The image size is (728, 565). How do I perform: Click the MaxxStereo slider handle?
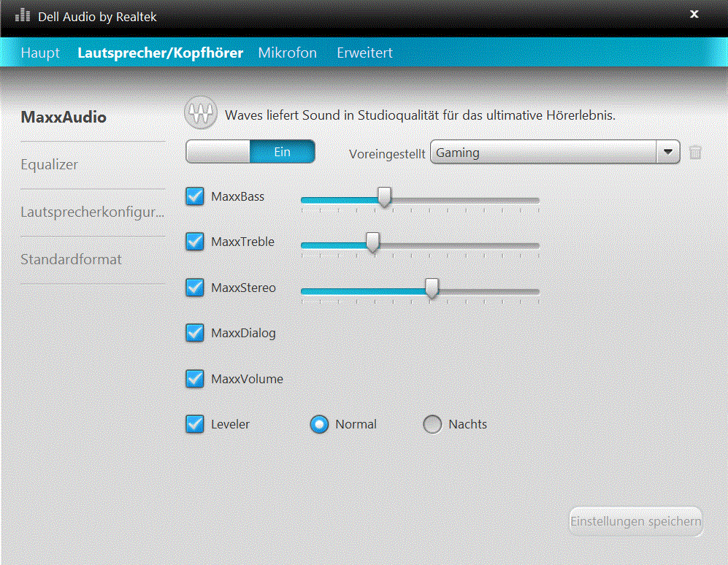432,288
